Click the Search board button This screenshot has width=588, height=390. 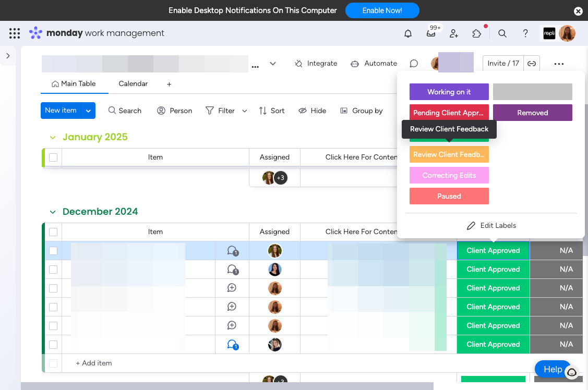(125, 111)
